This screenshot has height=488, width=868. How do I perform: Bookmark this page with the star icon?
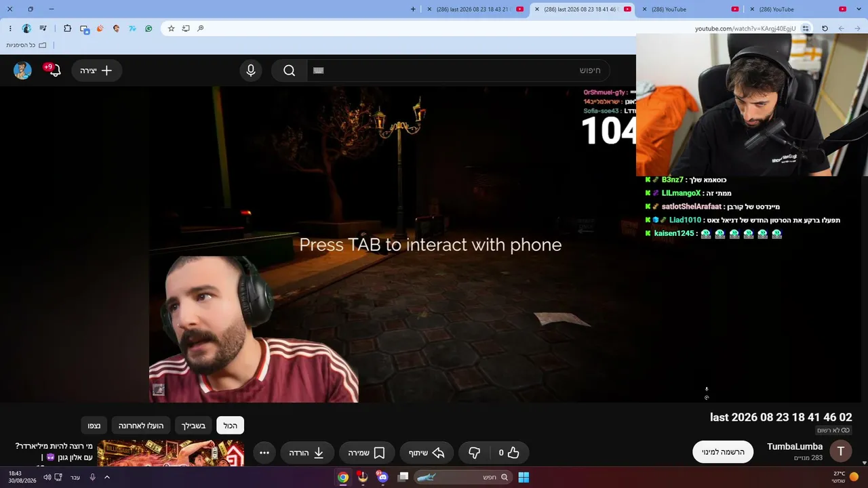pos(171,28)
